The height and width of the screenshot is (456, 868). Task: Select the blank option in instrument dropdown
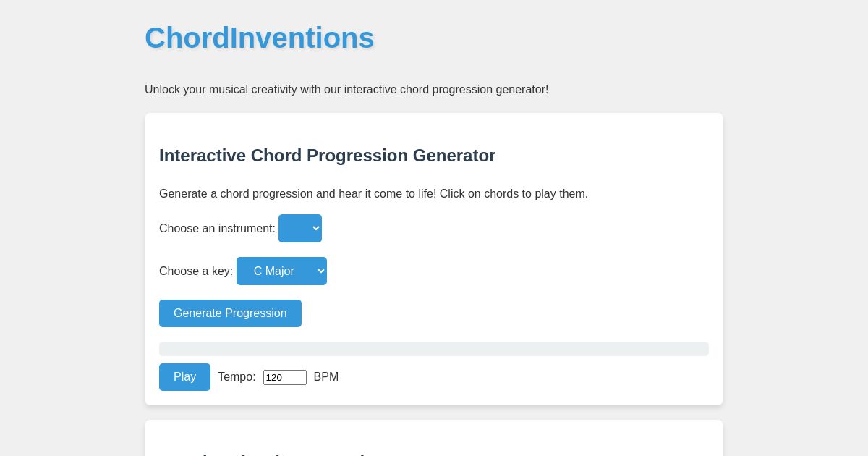[299, 228]
